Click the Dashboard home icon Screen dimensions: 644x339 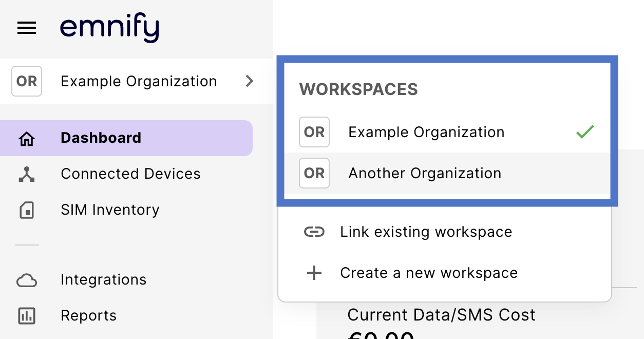point(27,138)
